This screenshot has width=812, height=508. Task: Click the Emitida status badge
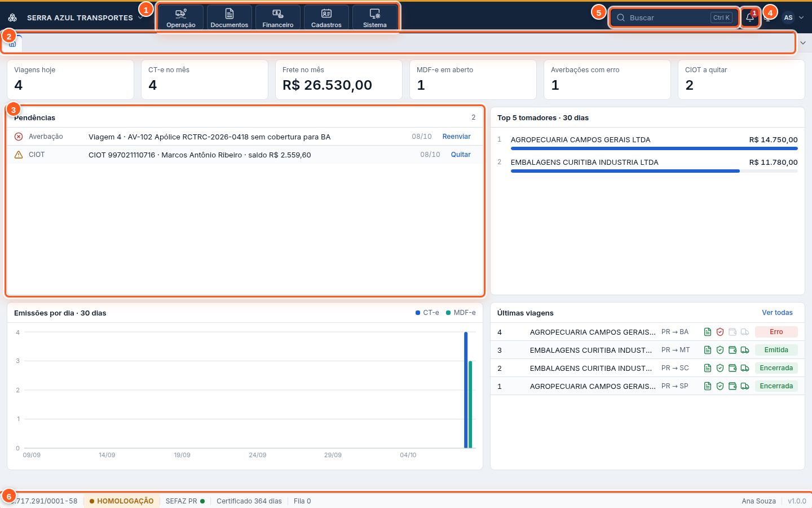[776, 350]
